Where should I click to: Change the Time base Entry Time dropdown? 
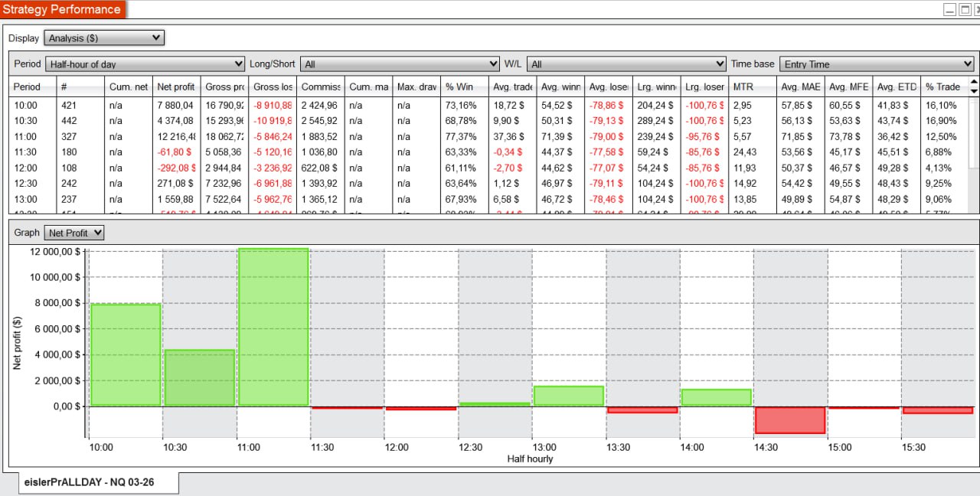[x=877, y=64]
